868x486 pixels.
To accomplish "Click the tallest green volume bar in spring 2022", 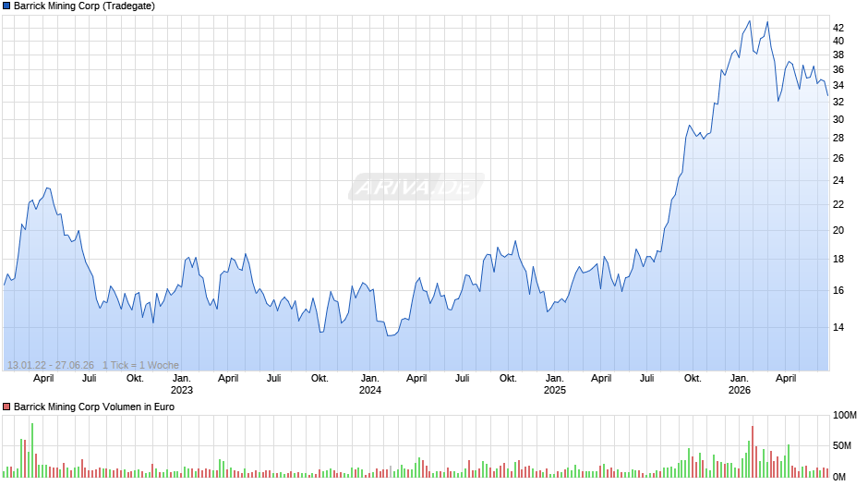I will coord(32,451).
